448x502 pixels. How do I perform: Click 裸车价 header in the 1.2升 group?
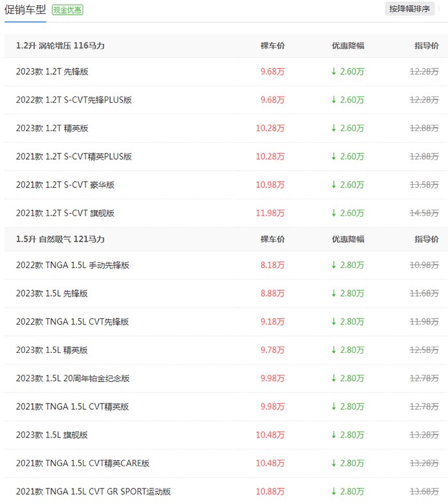pos(273,46)
